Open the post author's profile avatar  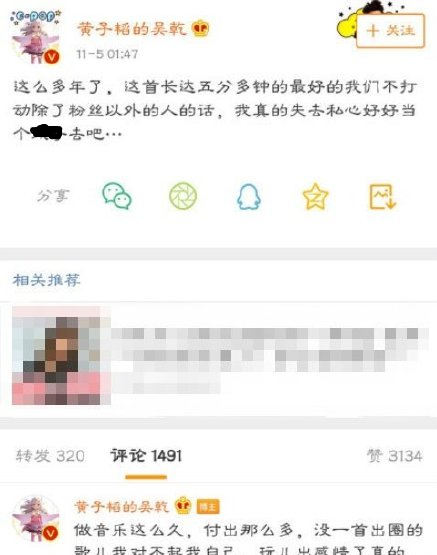pyautogui.click(x=36, y=38)
